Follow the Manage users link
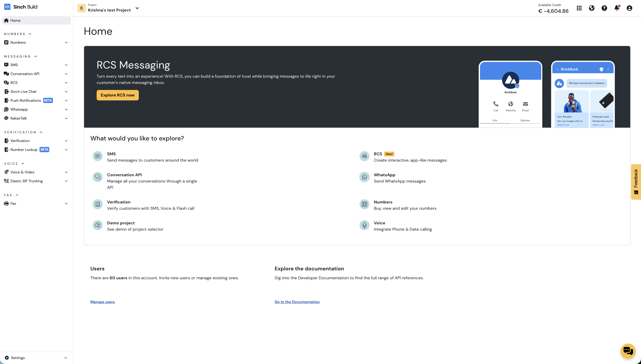This screenshot has width=641, height=364. click(102, 302)
